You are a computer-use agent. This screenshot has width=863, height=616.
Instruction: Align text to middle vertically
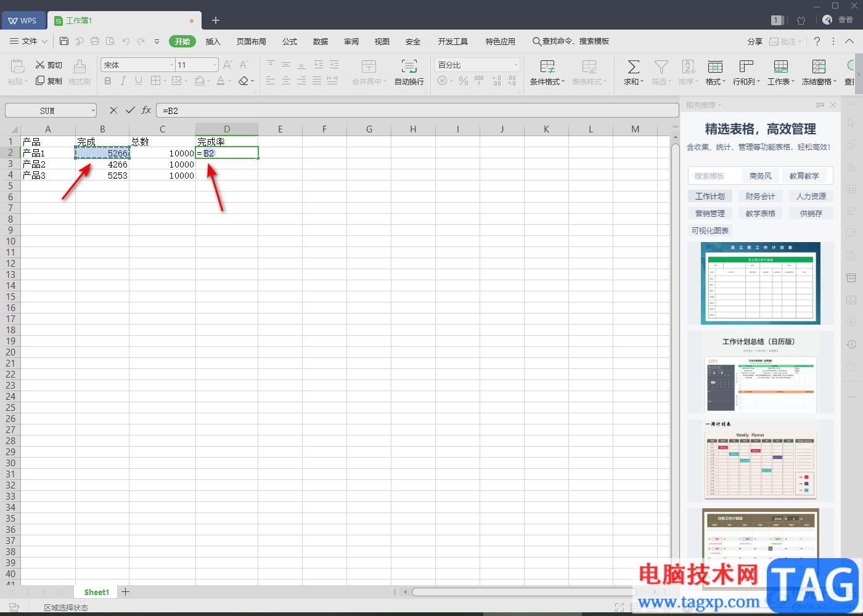point(286,64)
